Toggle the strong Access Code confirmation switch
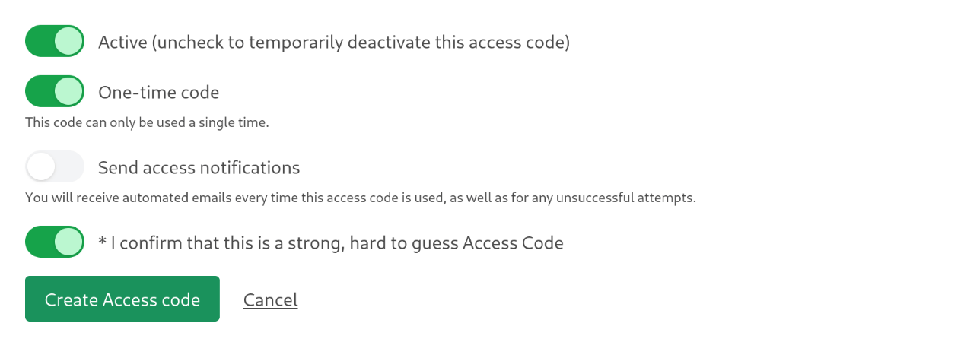This screenshot has height=339, width=980. point(54,242)
